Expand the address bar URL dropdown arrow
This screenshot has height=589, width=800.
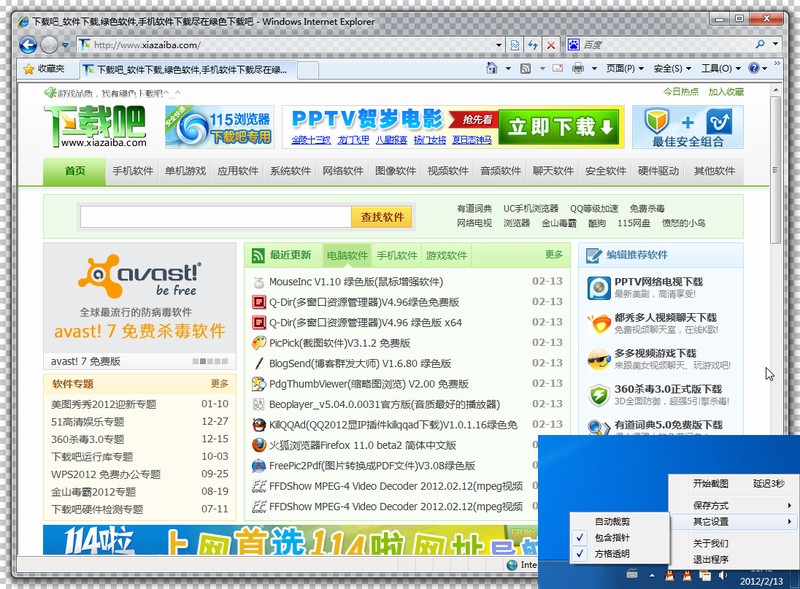pos(498,45)
